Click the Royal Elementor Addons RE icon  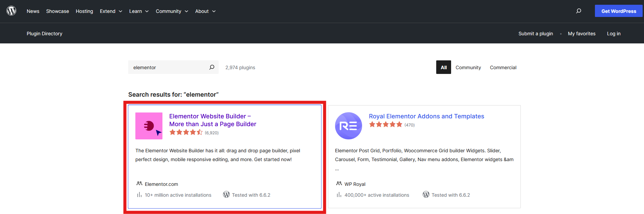pos(349,126)
